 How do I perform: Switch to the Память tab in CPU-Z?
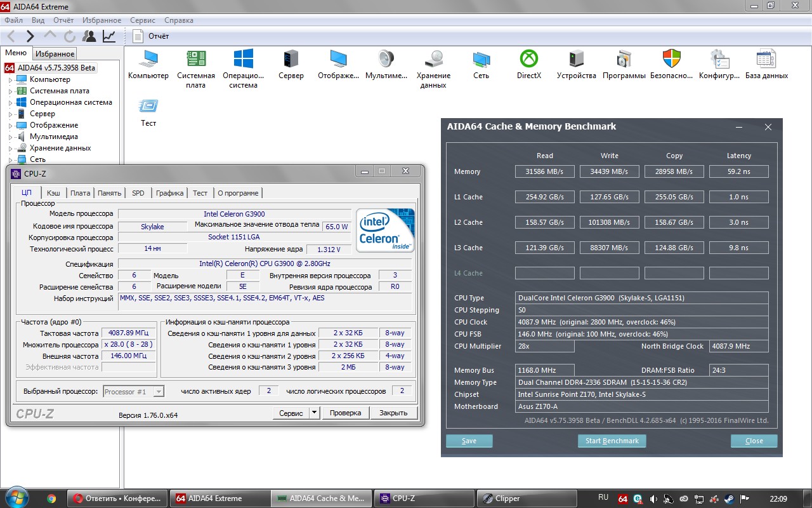pos(110,193)
